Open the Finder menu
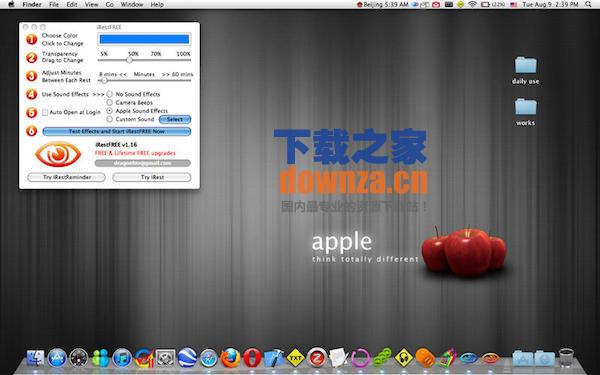Screen dimensions: 600x375 tap(32, 5)
